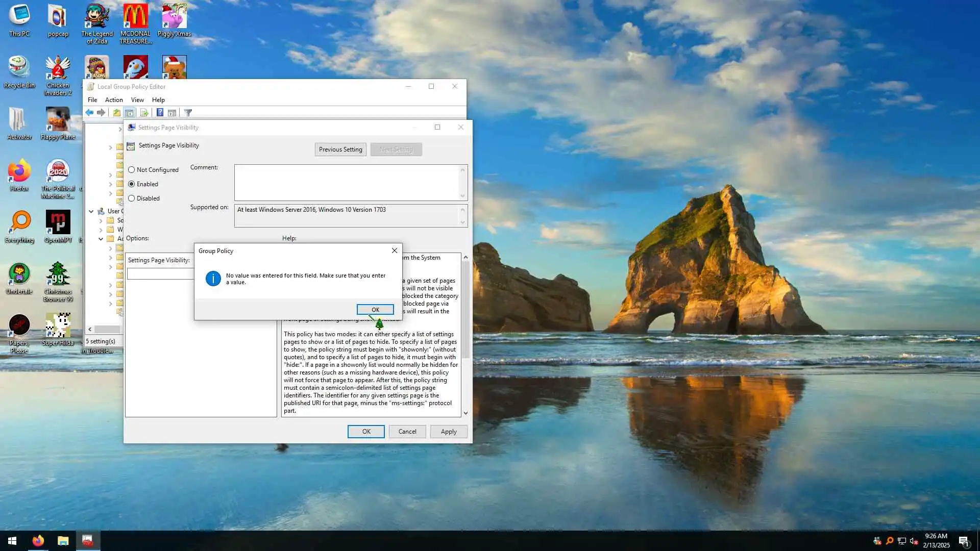Screen dimensions: 980x551
Task: Click the blue Help question mark icon
Action: (160, 113)
